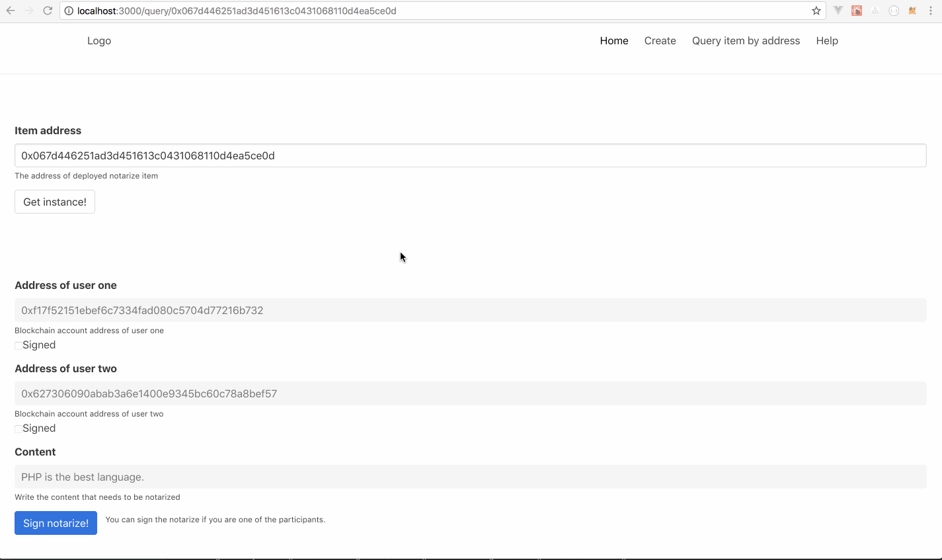Toggle Signed checkbox for user one
The height and width of the screenshot is (560, 942).
coord(19,346)
